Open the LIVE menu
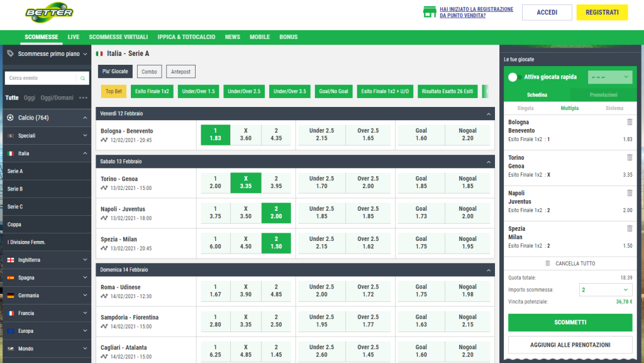Viewport: 644px width, 363px height. (x=74, y=37)
